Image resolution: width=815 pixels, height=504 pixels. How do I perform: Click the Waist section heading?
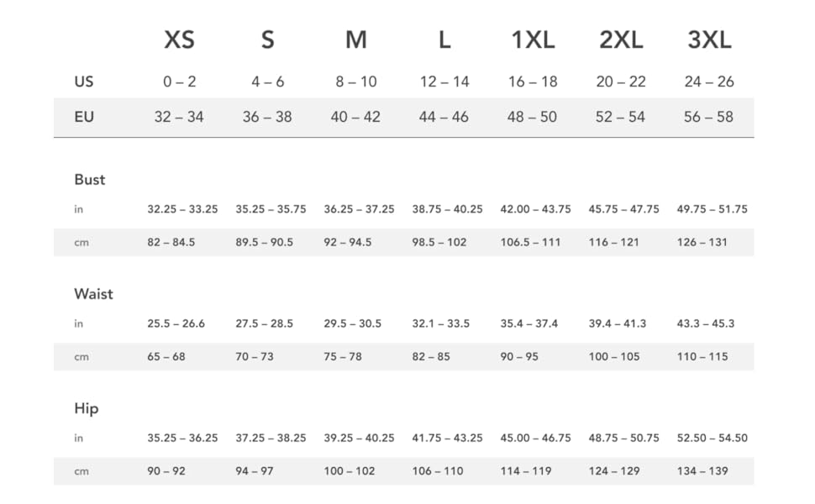point(93,294)
